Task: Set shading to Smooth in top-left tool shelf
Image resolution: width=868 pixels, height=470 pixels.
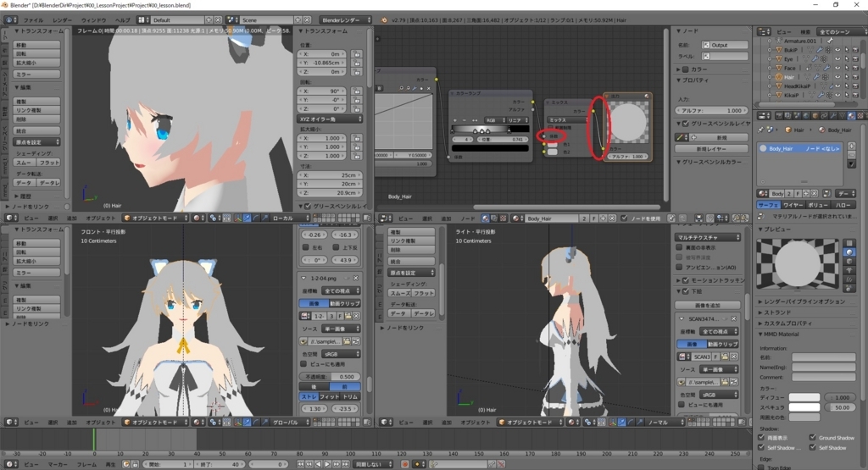Action: pos(24,163)
